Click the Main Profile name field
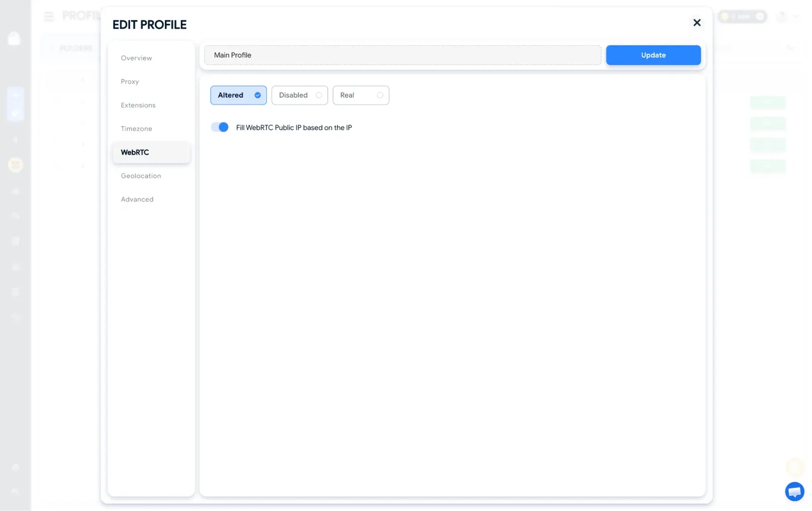Screen dimensions: 812x511 pyautogui.click(x=402, y=55)
